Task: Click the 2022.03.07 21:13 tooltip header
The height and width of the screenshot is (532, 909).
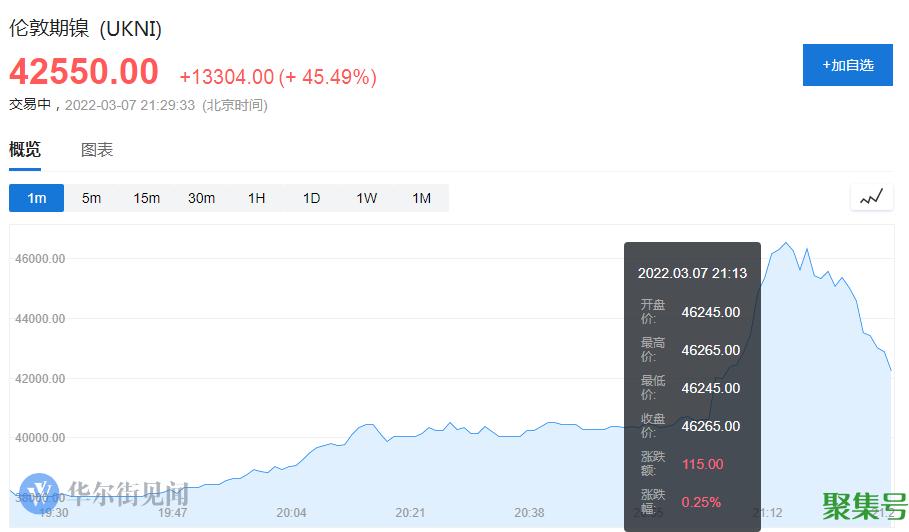Action: click(692, 272)
